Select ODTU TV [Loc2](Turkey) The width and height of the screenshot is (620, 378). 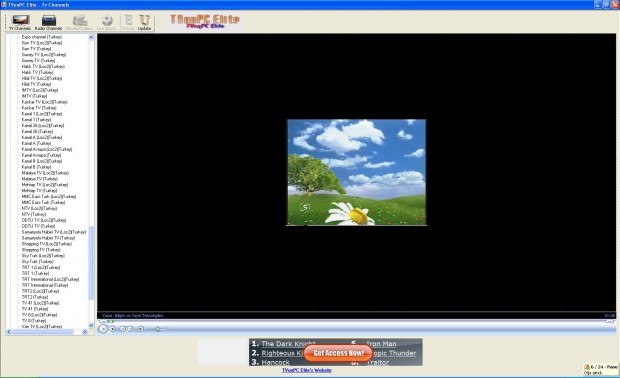click(x=44, y=220)
